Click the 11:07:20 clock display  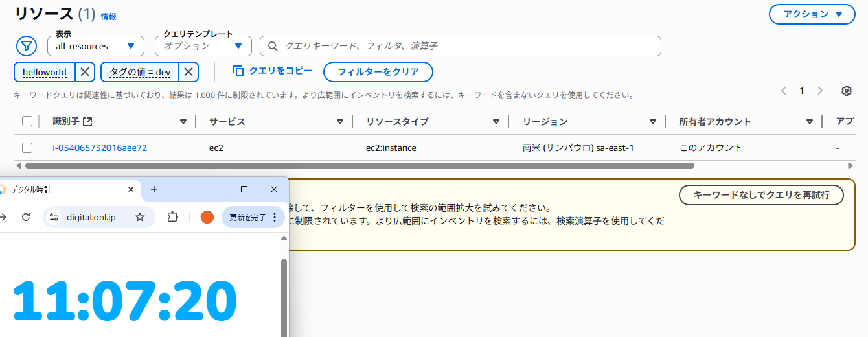(x=125, y=301)
